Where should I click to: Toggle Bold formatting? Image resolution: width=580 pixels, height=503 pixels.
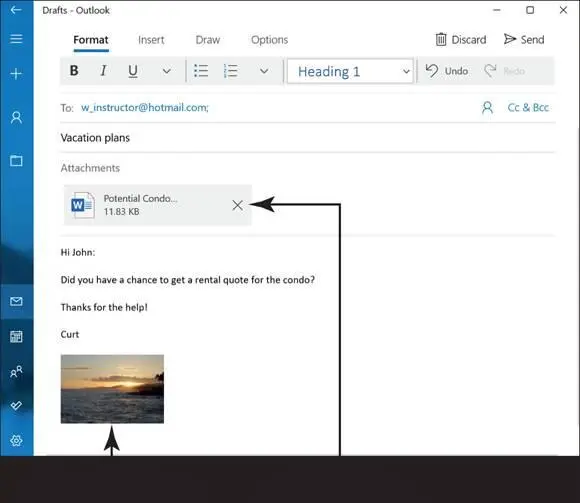pyautogui.click(x=74, y=70)
